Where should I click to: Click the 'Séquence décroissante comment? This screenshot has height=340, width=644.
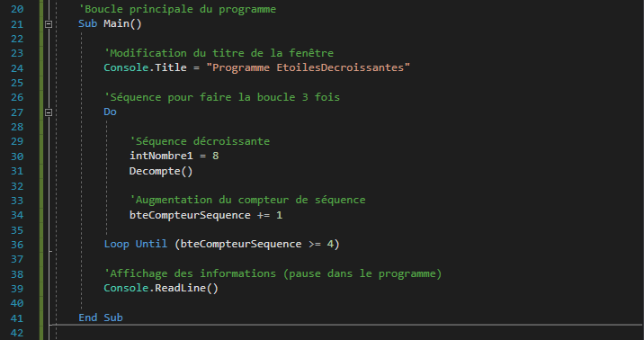coord(200,141)
